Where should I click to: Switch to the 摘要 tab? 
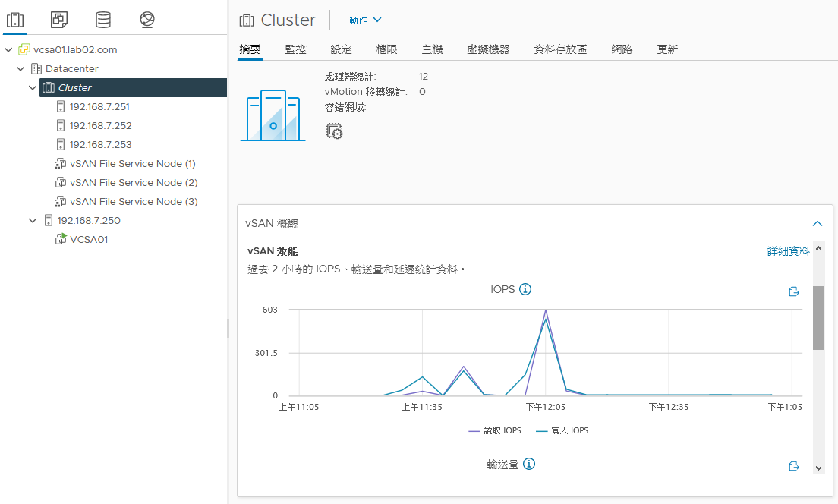click(x=250, y=49)
